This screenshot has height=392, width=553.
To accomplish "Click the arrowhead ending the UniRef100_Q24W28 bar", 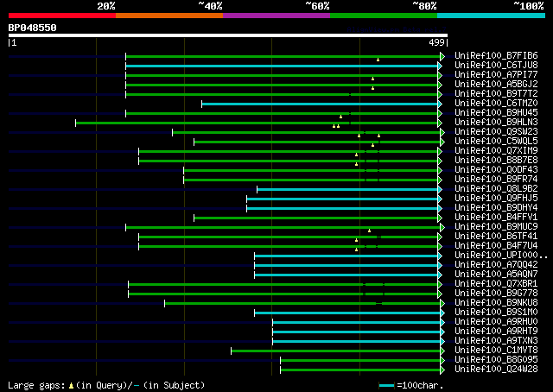I will coord(442,370).
